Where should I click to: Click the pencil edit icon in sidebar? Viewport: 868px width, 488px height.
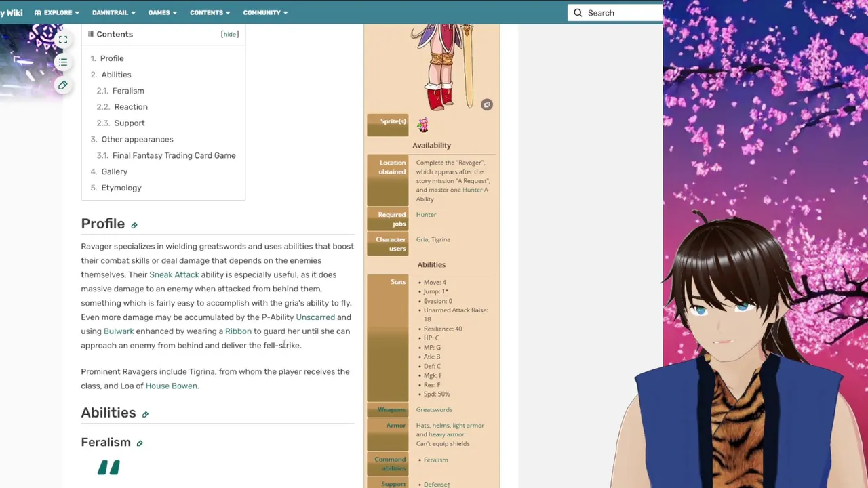[x=62, y=85]
